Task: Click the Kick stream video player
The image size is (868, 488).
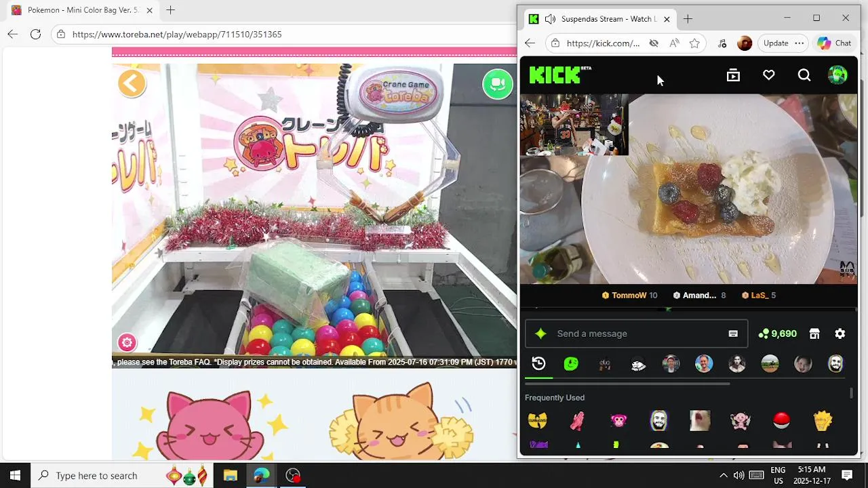Action: tap(688, 188)
